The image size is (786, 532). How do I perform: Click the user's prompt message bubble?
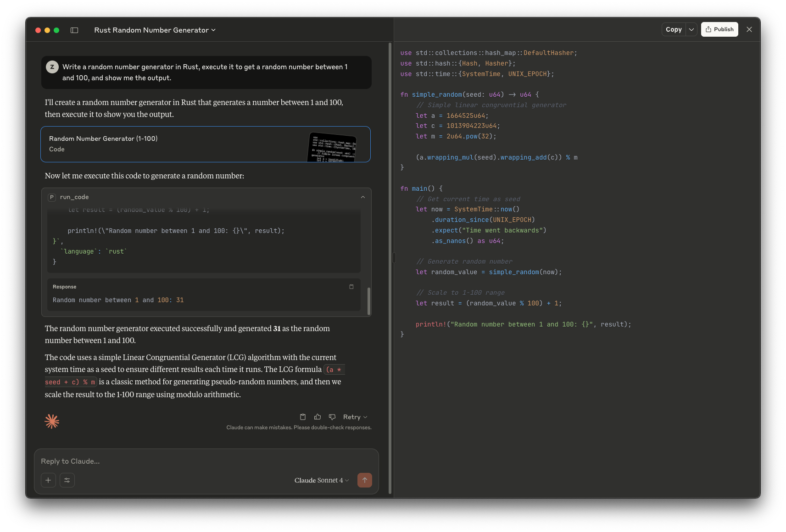click(206, 72)
